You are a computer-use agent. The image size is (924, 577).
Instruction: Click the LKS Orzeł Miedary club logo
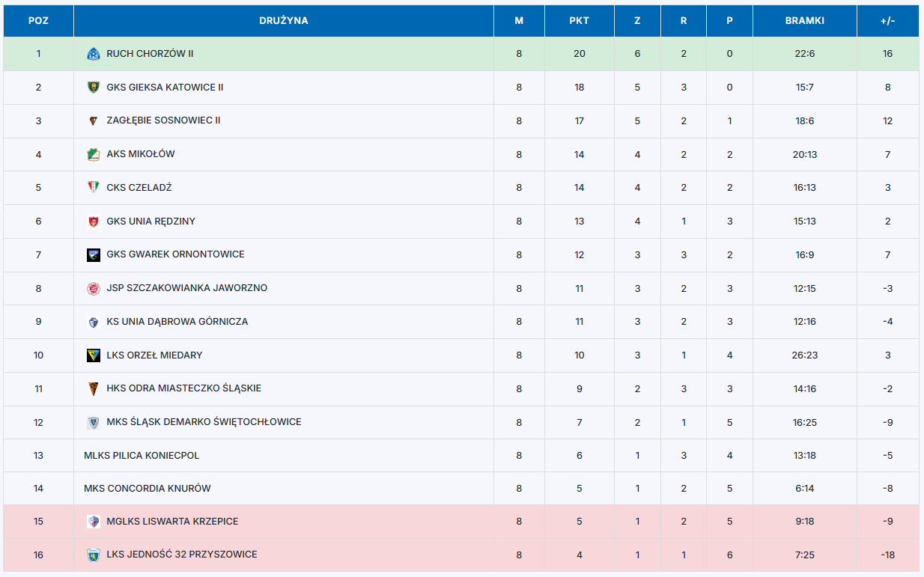coord(93,355)
